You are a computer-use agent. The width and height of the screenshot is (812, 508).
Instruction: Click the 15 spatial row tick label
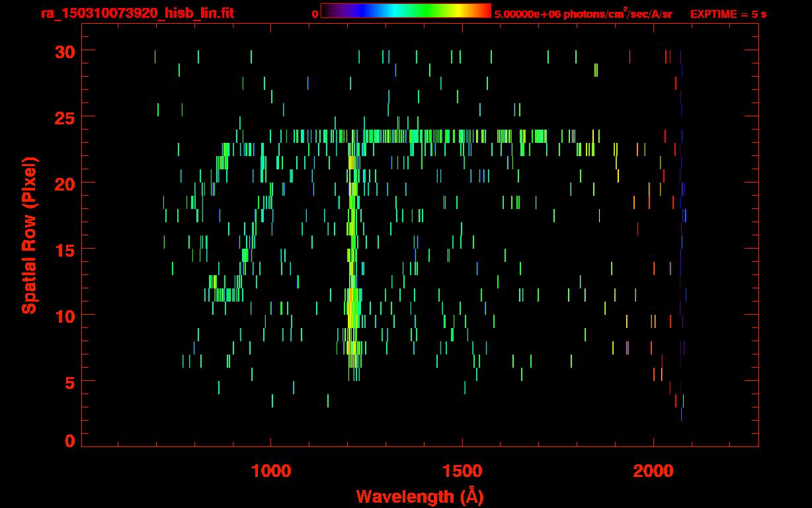tap(65, 249)
